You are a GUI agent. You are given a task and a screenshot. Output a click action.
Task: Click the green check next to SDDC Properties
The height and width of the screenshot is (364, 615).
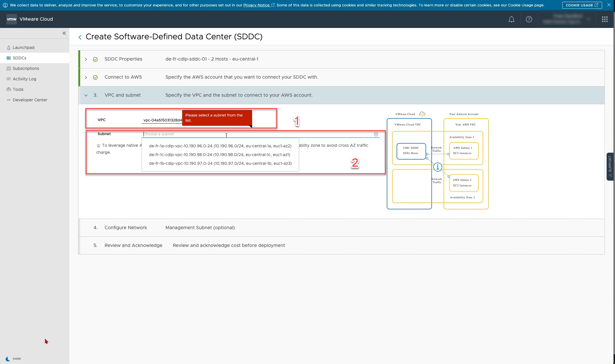tap(95, 59)
